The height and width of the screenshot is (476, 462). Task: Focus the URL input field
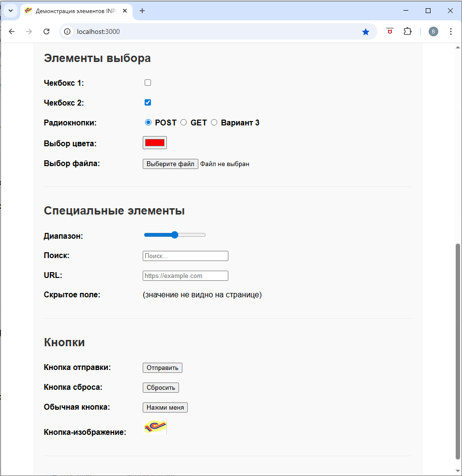point(185,276)
